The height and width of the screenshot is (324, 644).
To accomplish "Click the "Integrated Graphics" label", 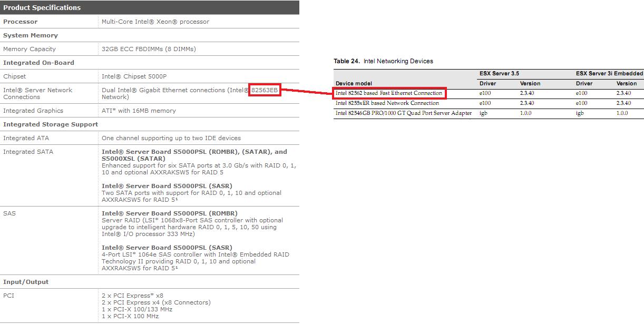I will [33, 111].
